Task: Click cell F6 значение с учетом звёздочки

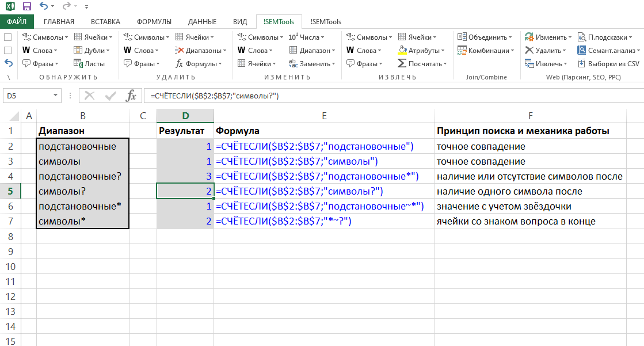Action: click(530, 206)
